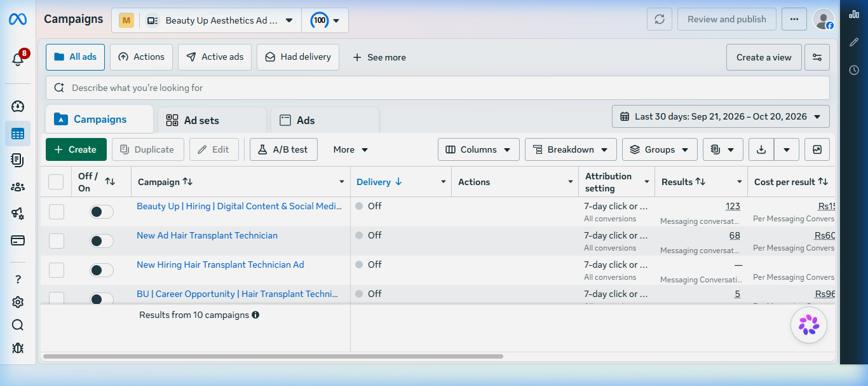Image resolution: width=868 pixels, height=386 pixels.
Task: Open Settings gear in sidebar
Action: pyautogui.click(x=18, y=302)
